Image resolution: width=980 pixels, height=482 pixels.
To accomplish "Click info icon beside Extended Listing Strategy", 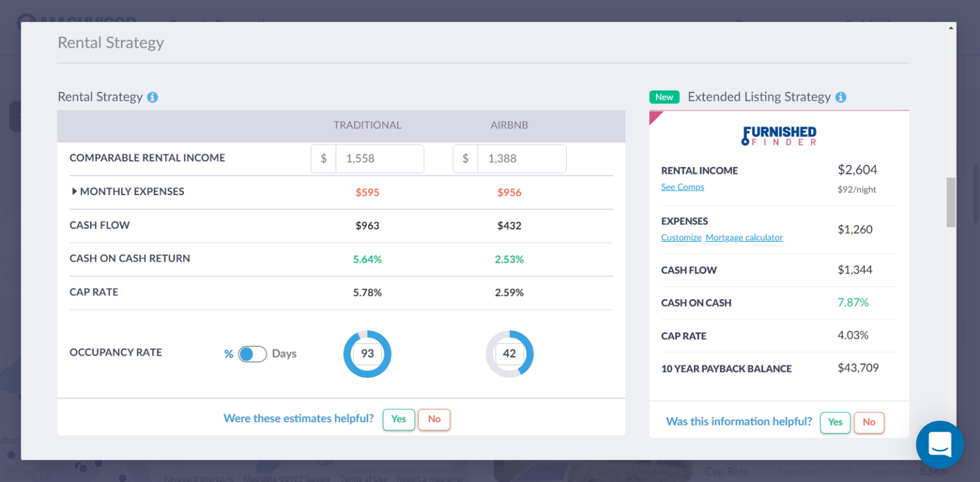I will point(840,98).
